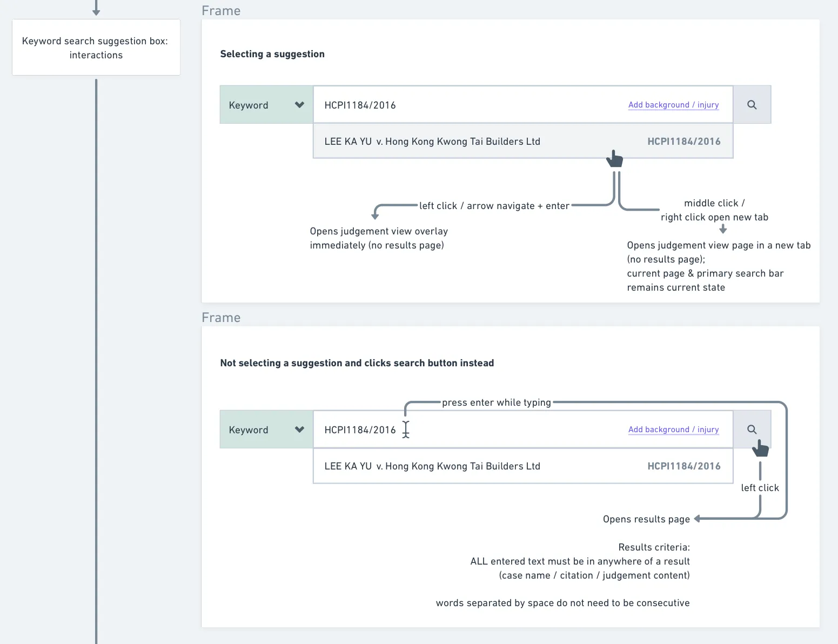The width and height of the screenshot is (838, 644).
Task: Click the press enter while typing label
Action: point(497,403)
